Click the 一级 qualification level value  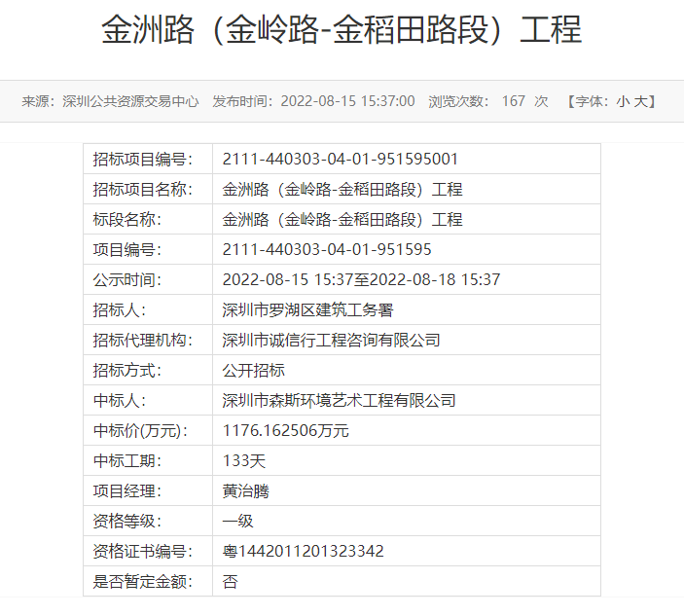pos(237,522)
